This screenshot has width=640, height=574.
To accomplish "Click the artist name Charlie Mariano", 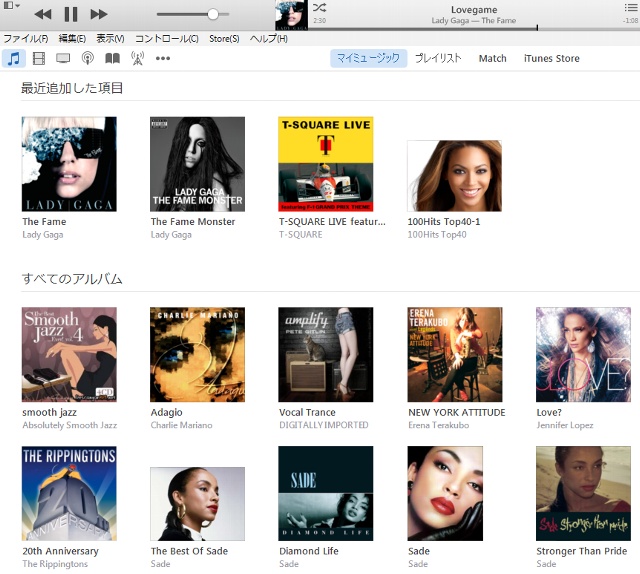I will (181, 425).
